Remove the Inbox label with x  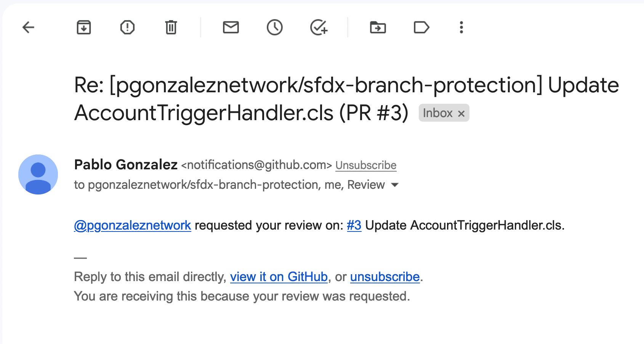coord(461,114)
